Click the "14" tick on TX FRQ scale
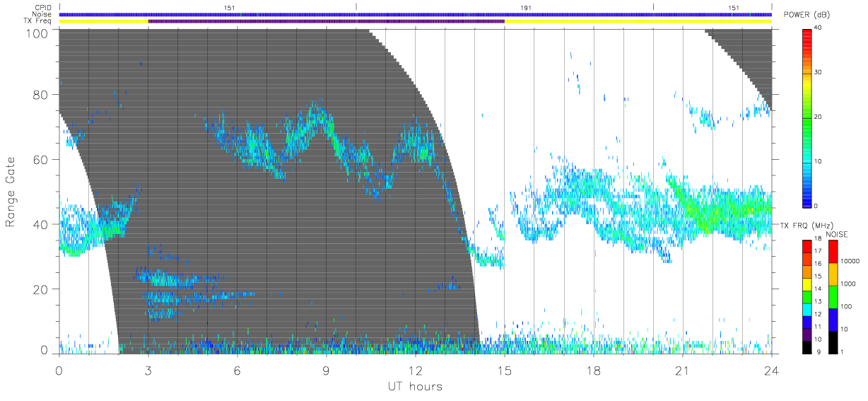Screen dimensions: 868x401 pyautogui.click(x=819, y=289)
